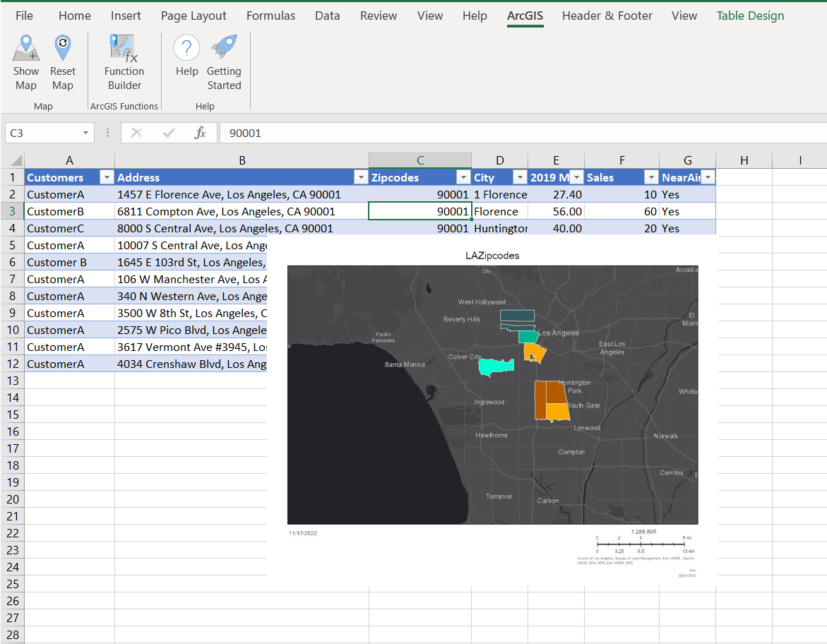Open the Customers column filter dropdown
Image resolution: width=827 pixels, height=644 pixels.
(107, 177)
